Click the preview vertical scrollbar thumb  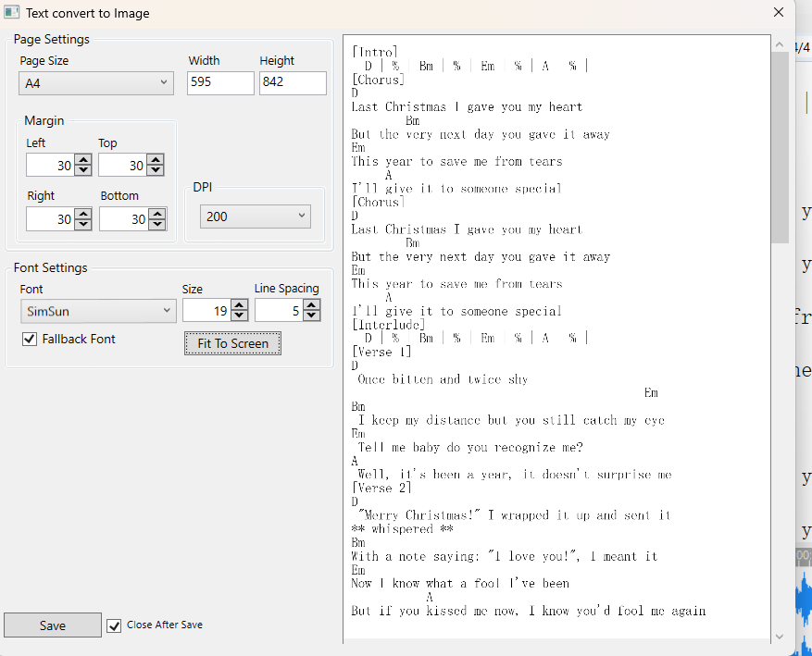pos(780,148)
